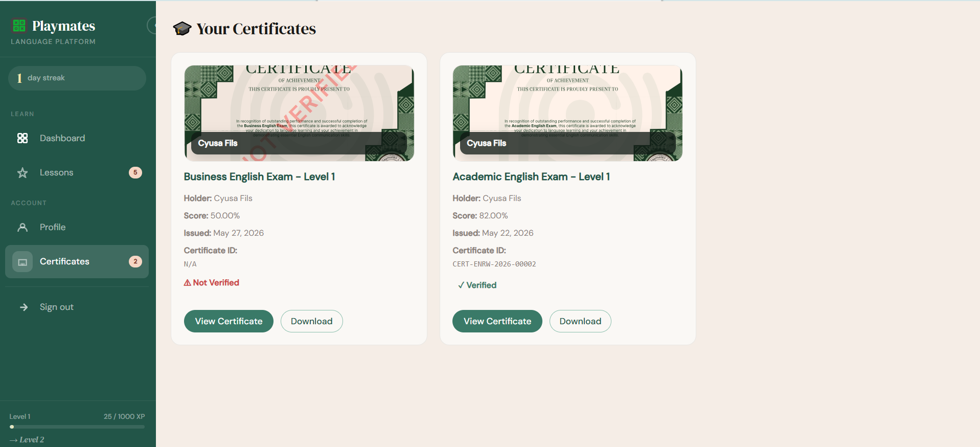
Task: Collapse the sidebar with the arrow toggle
Action: (x=152, y=25)
